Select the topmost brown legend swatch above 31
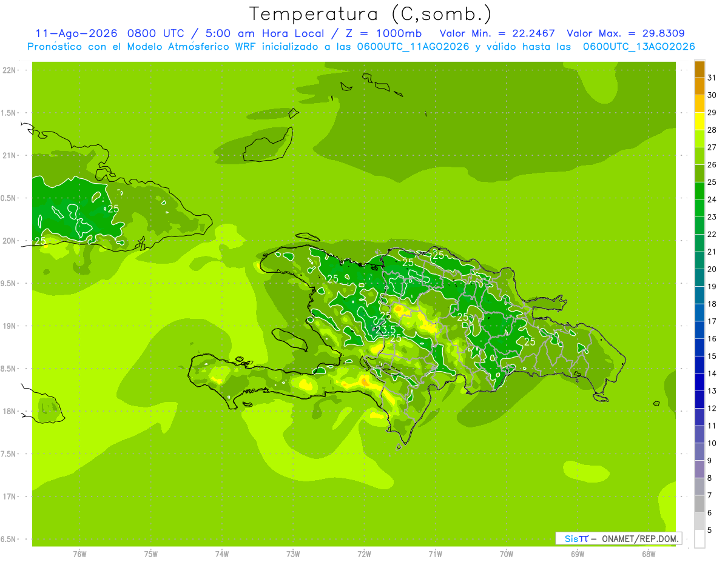The width and height of the screenshot is (728, 562). tap(699, 69)
